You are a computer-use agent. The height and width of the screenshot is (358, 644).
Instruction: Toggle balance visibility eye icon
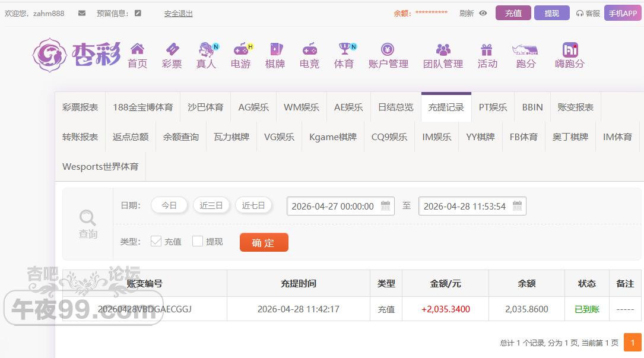483,13
